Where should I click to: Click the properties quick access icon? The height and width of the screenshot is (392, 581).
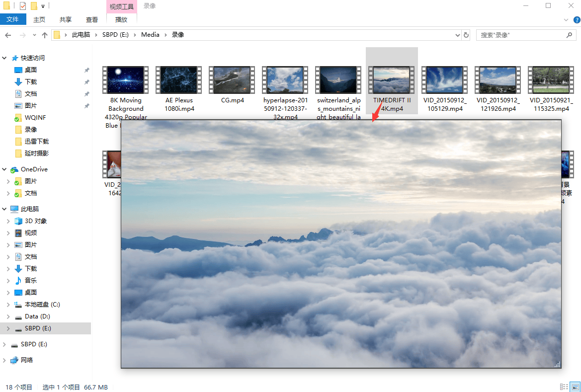[x=23, y=6]
